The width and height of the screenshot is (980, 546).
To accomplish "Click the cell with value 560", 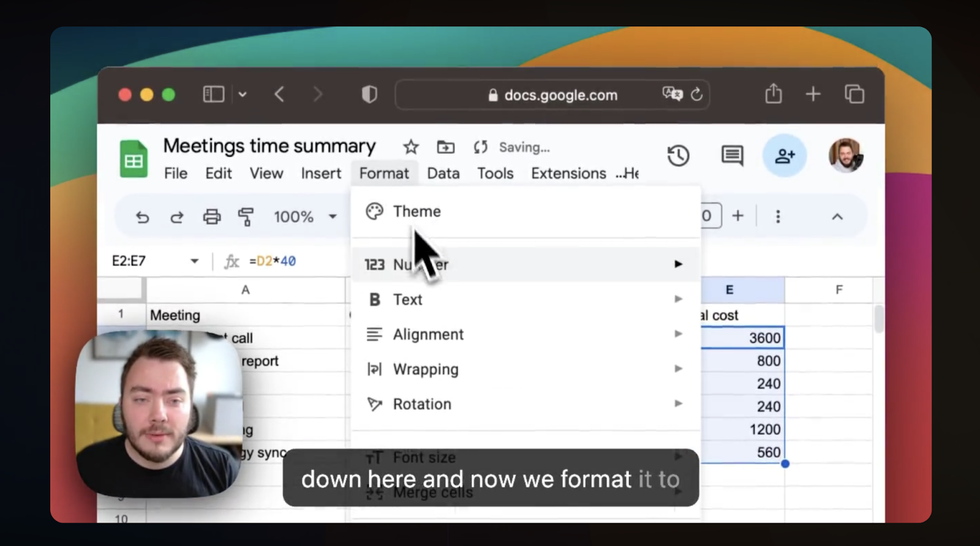I will point(742,452).
